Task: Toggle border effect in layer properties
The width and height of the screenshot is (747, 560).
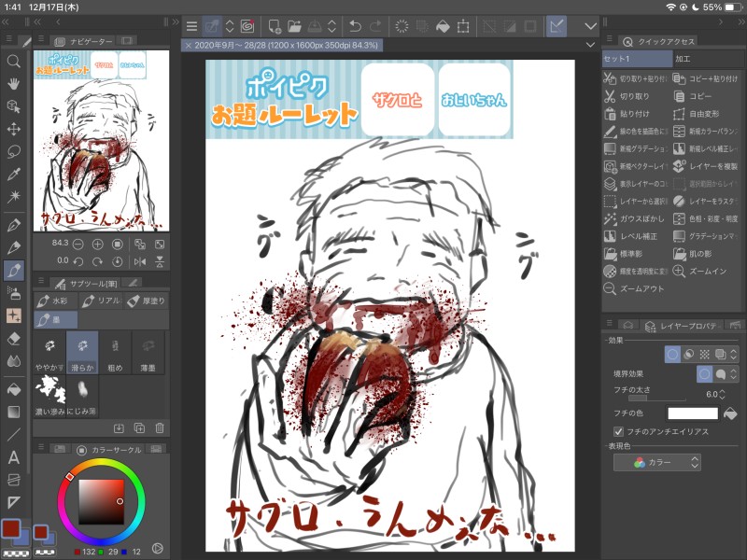Action: click(x=672, y=355)
